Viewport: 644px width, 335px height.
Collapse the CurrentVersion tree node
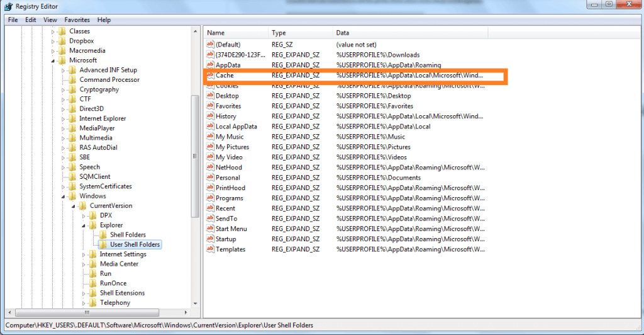[73, 207]
